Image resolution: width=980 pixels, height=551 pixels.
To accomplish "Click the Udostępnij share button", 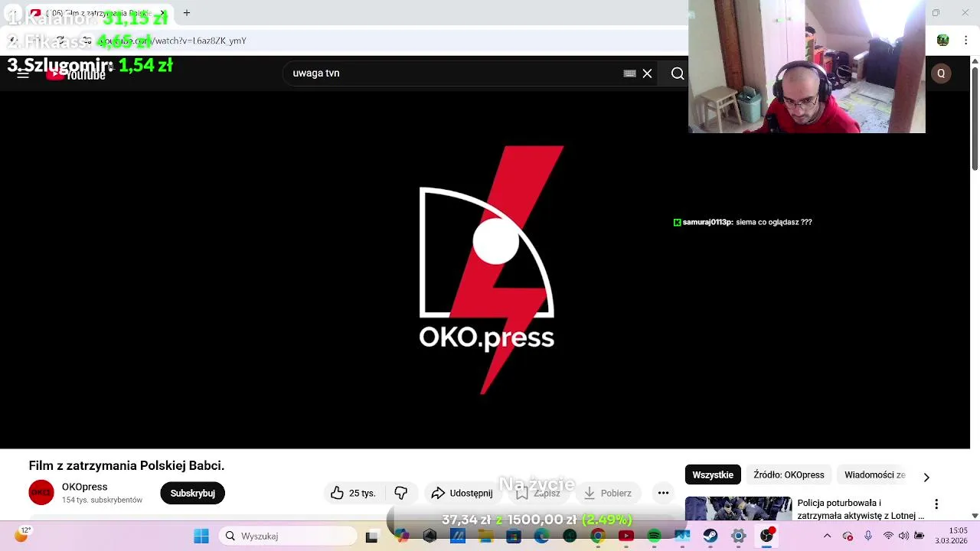I will 462,493.
